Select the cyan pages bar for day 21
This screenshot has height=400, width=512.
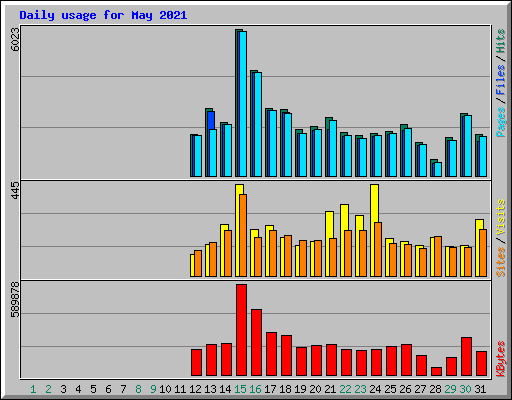pyautogui.click(x=333, y=149)
